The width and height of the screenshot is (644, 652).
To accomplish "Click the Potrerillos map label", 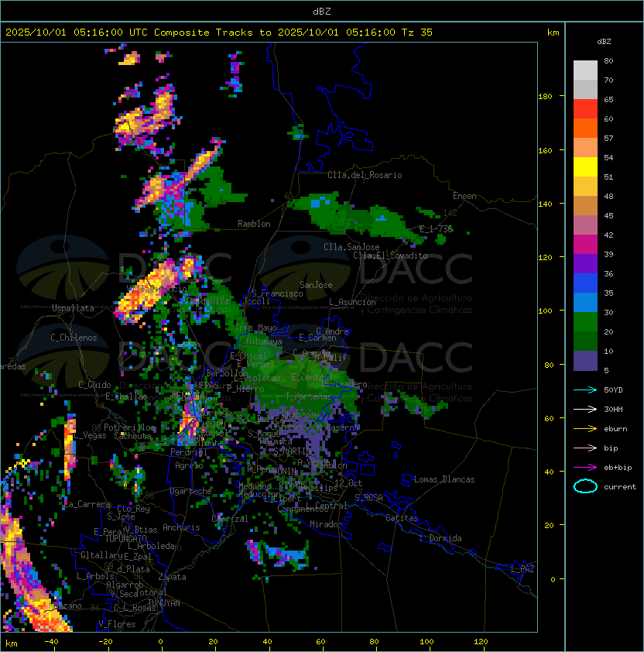I will 129,427.
